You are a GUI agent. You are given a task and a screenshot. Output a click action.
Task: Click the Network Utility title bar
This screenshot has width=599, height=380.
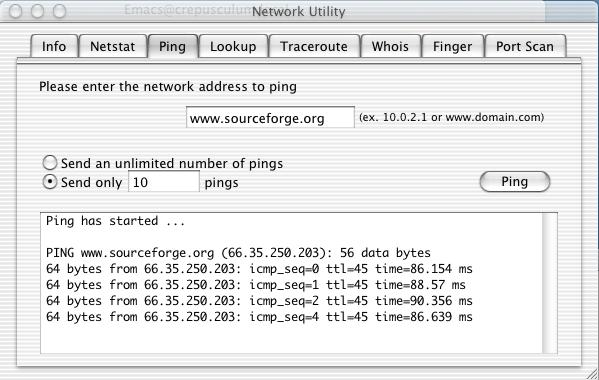(299, 11)
